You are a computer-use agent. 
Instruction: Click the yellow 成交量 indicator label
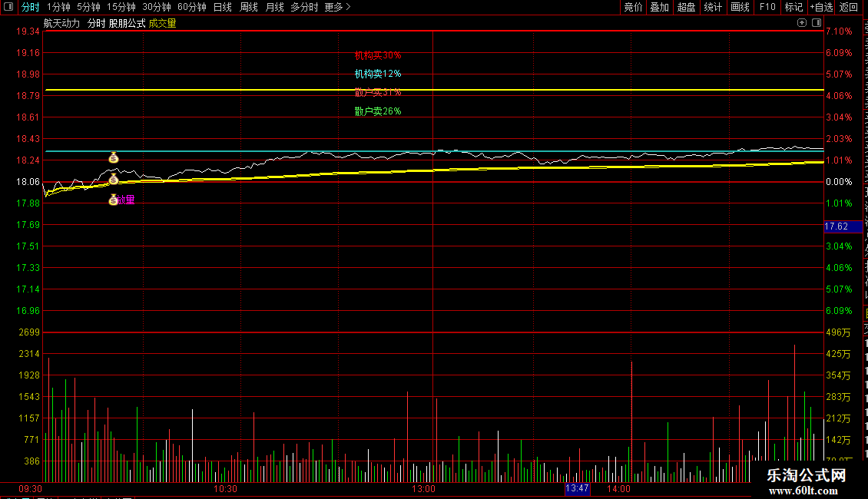tap(162, 23)
